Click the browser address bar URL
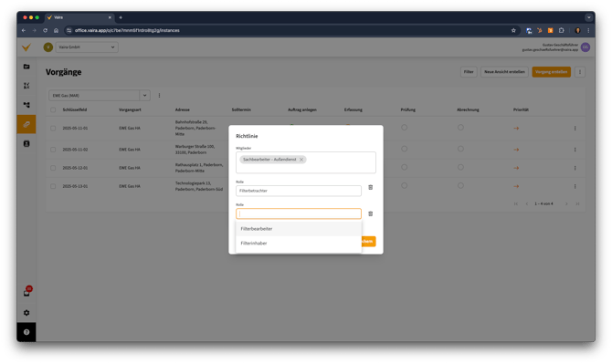The height and width of the screenshot is (364, 612). pyautogui.click(x=127, y=30)
